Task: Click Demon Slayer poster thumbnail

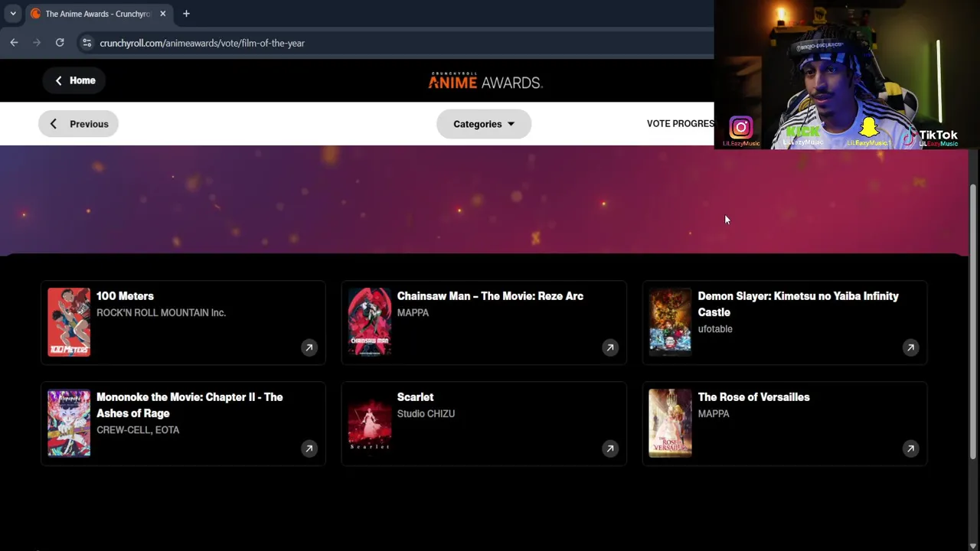Action: coord(670,322)
